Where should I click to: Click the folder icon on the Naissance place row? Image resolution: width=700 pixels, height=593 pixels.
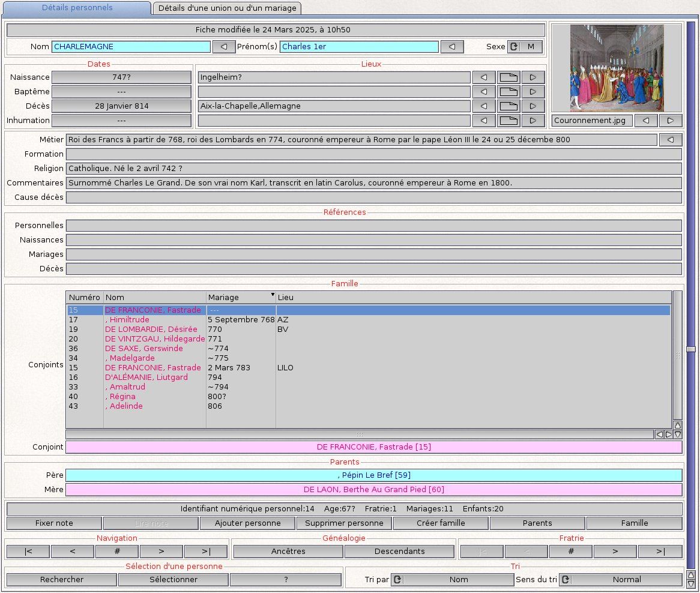(x=508, y=77)
